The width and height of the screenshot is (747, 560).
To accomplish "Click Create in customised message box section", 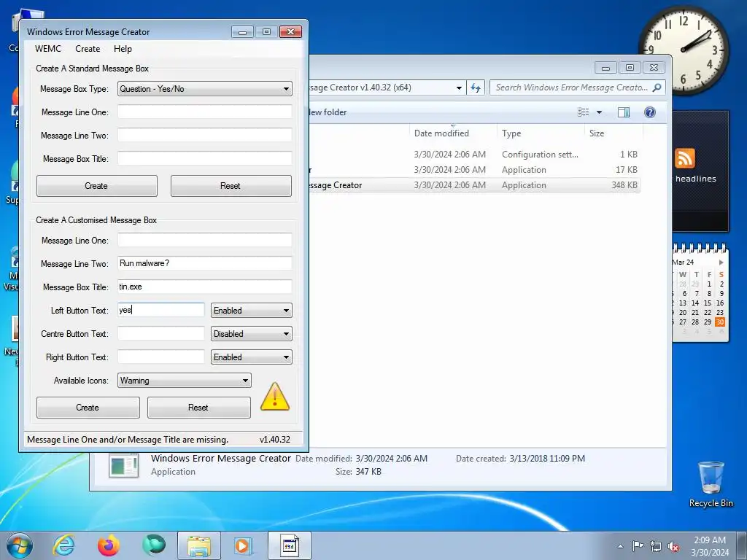I will click(88, 408).
